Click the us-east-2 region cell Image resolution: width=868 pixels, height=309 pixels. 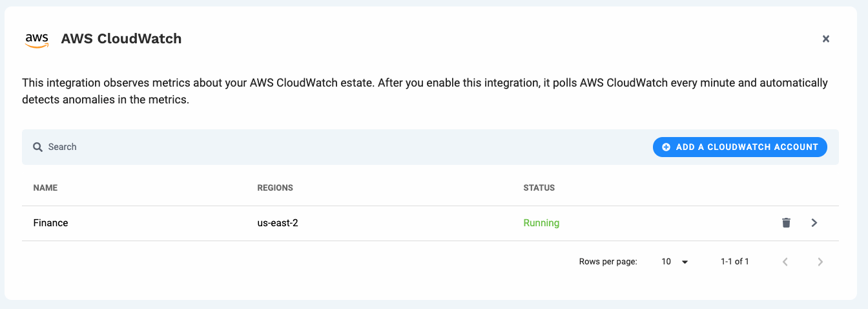(278, 223)
